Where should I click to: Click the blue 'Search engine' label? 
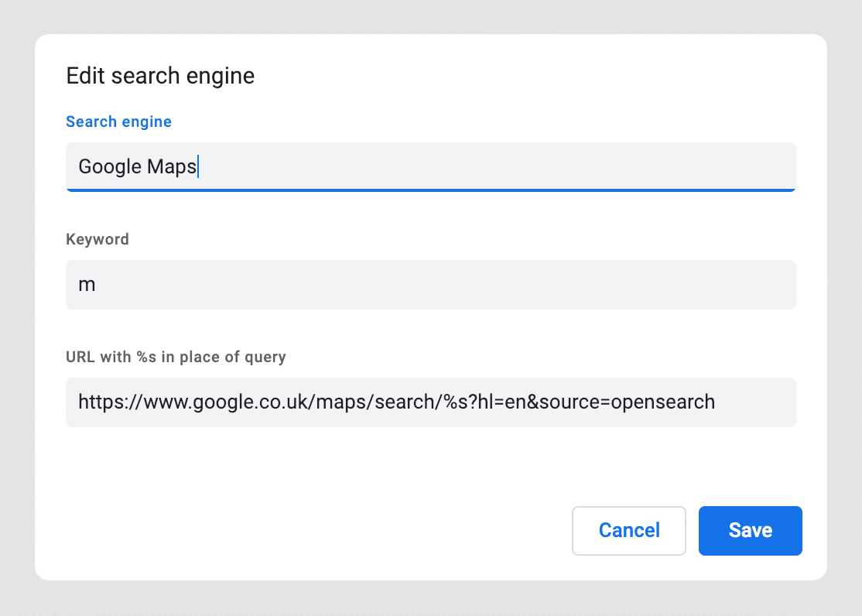tap(118, 121)
